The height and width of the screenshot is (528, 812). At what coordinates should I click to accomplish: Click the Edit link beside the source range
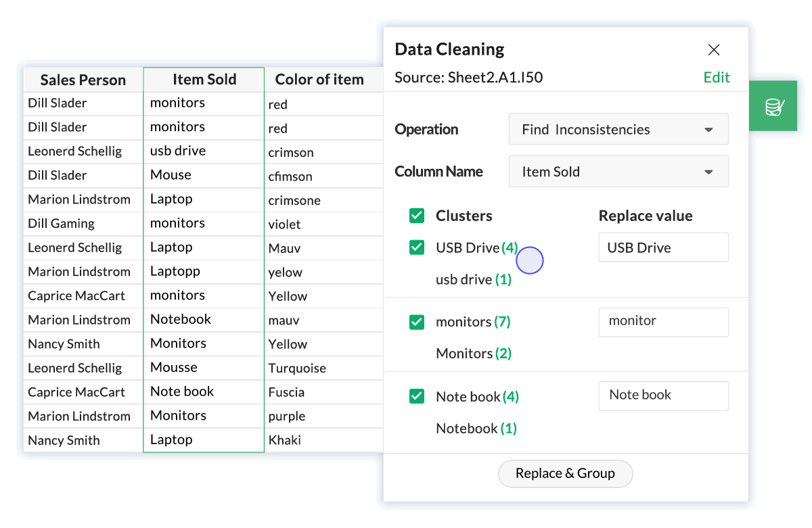[x=717, y=77]
